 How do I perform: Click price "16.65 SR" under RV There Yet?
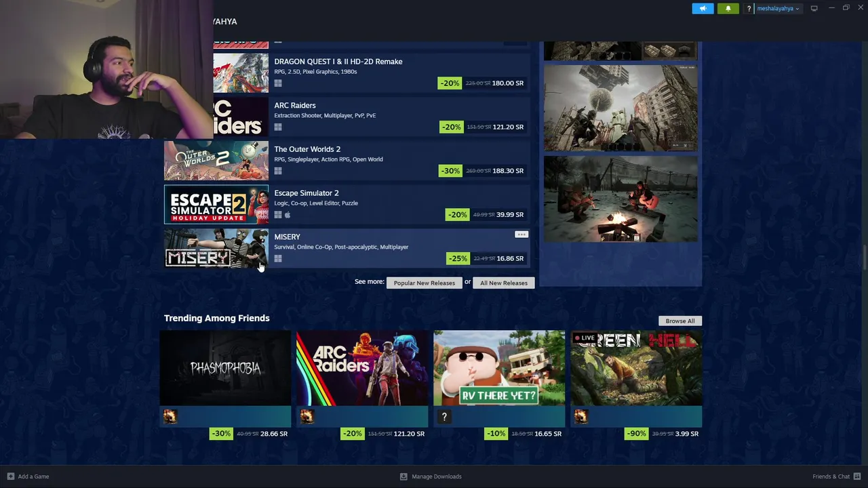(547, 434)
